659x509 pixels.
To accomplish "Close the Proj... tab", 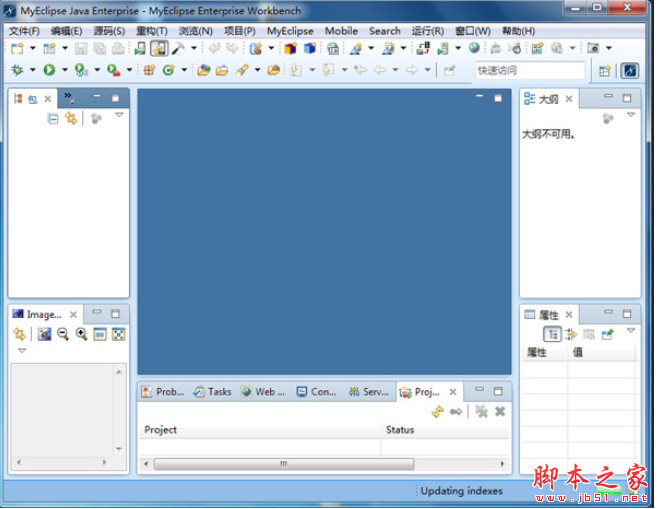I will [x=453, y=392].
